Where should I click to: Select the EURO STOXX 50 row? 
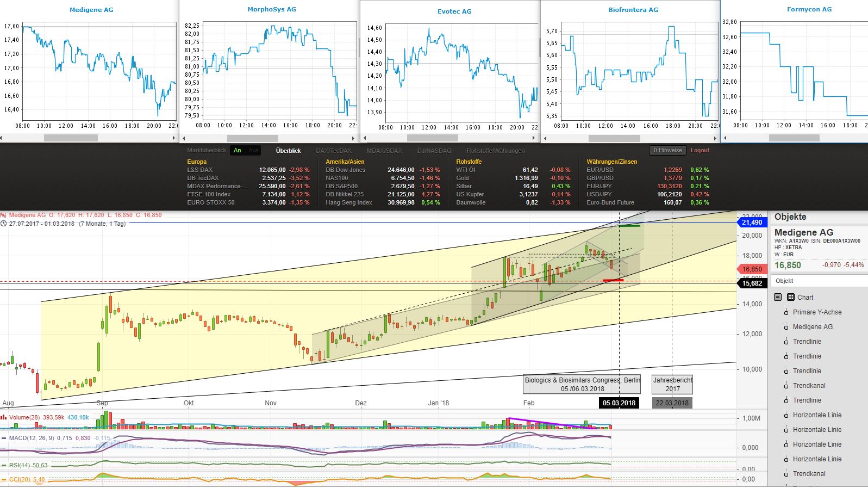tap(248, 202)
